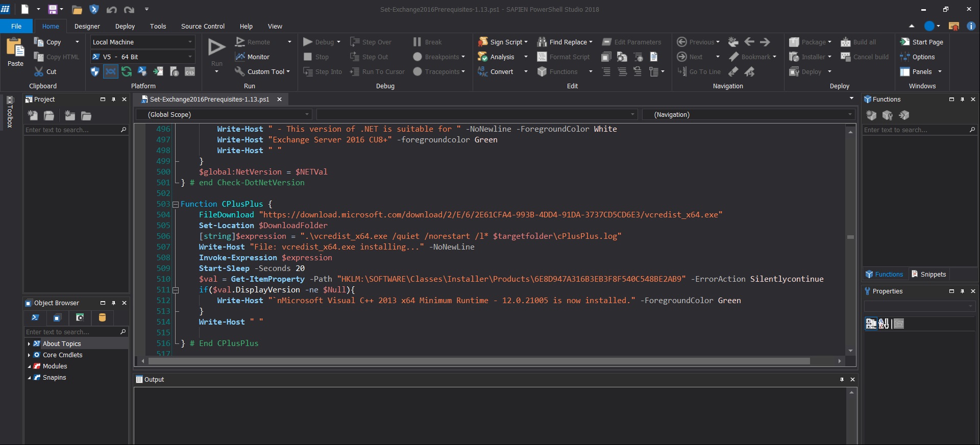Open the File menu
The image size is (980, 445).
pos(16,26)
